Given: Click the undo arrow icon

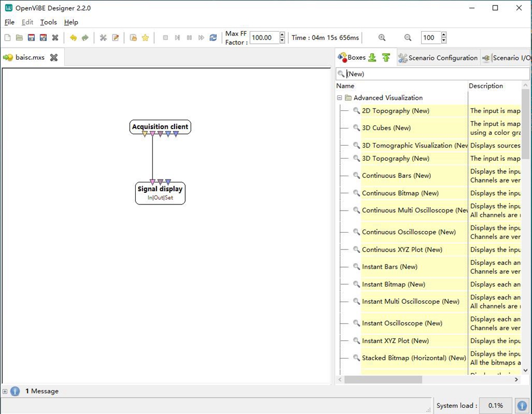Looking at the screenshot, I should [73, 38].
